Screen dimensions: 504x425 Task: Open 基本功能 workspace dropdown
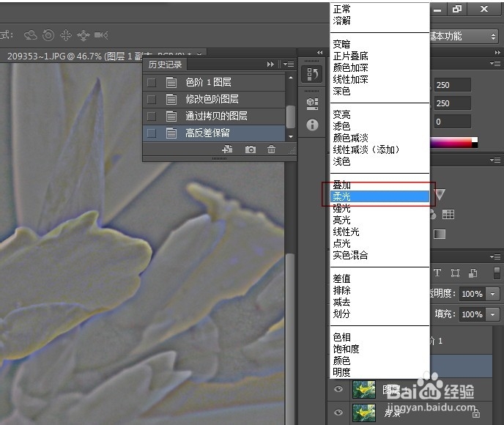click(x=464, y=36)
